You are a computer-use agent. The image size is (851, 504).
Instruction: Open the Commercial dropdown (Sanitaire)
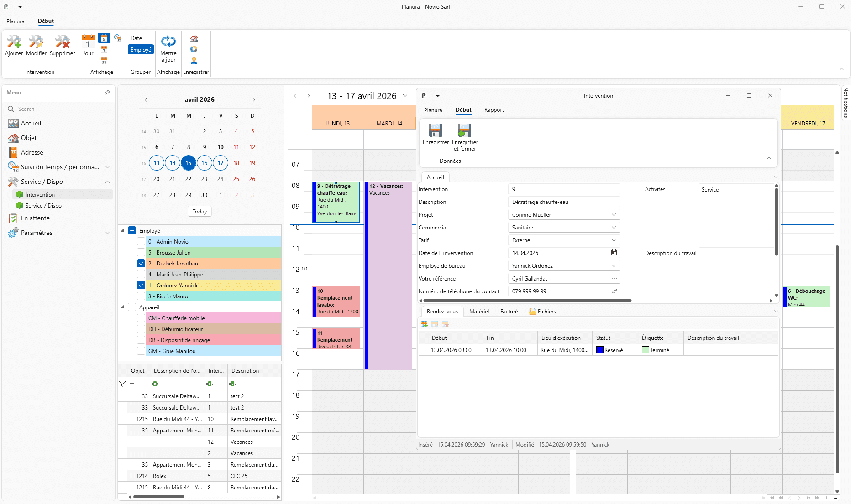(614, 227)
